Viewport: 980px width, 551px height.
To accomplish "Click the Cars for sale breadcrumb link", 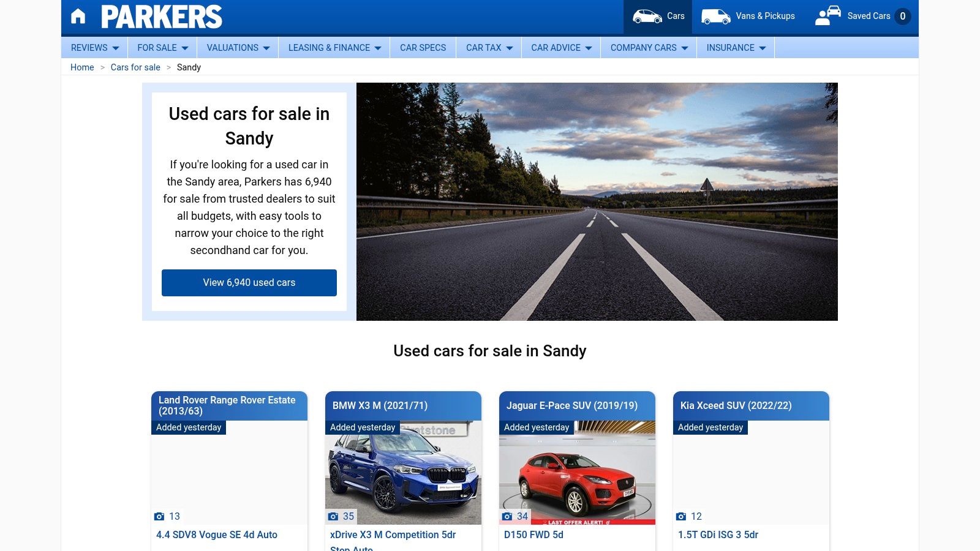I will click(x=135, y=67).
